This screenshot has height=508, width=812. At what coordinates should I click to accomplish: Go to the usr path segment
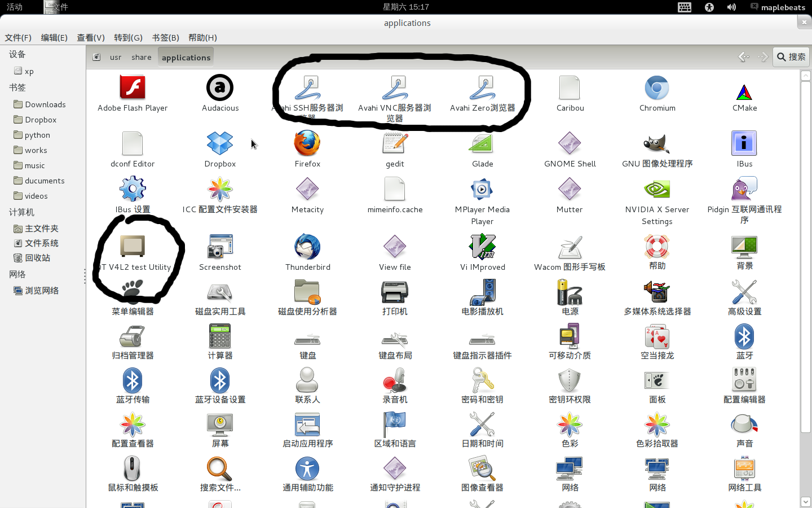pyautogui.click(x=116, y=57)
